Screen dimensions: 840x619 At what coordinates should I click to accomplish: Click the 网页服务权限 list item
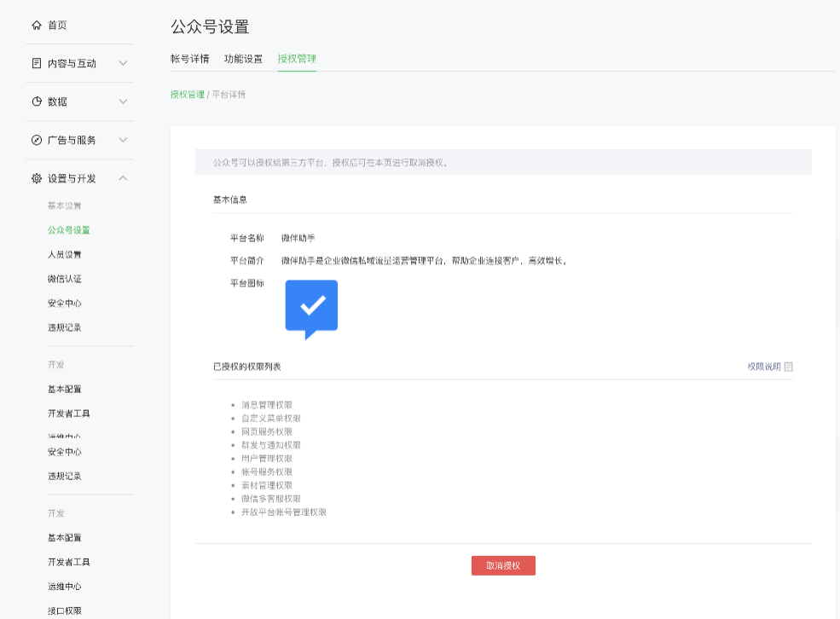pos(267,431)
